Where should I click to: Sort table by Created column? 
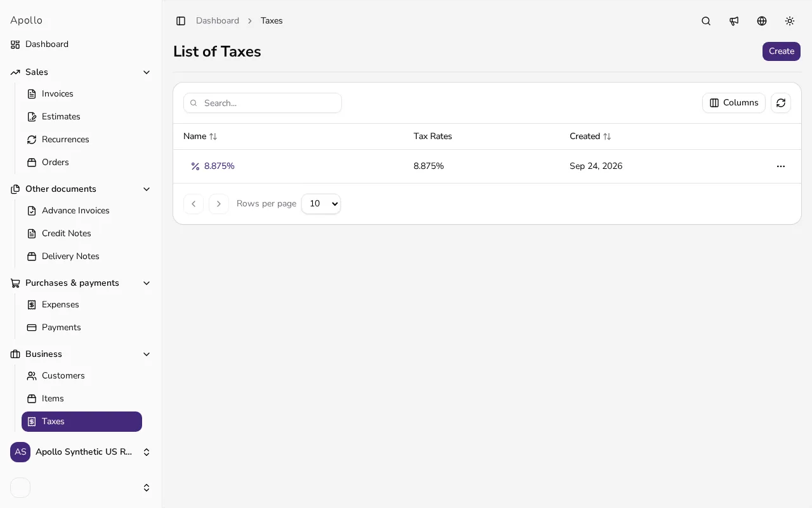point(591,137)
